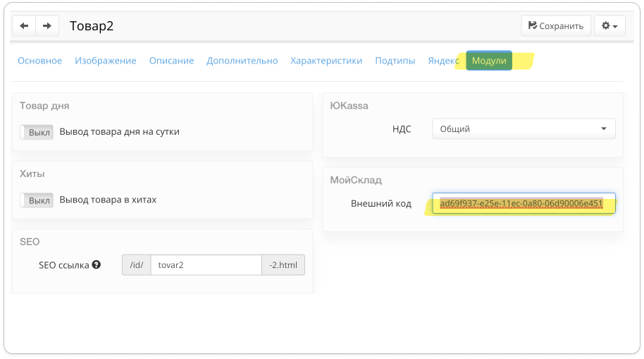Screen dimensions: 644x359
Task: Open the Характеристики tab
Action: click(x=326, y=61)
